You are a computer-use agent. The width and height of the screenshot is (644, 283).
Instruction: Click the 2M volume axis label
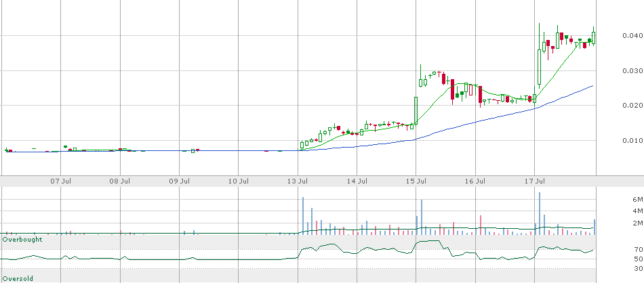point(637,223)
